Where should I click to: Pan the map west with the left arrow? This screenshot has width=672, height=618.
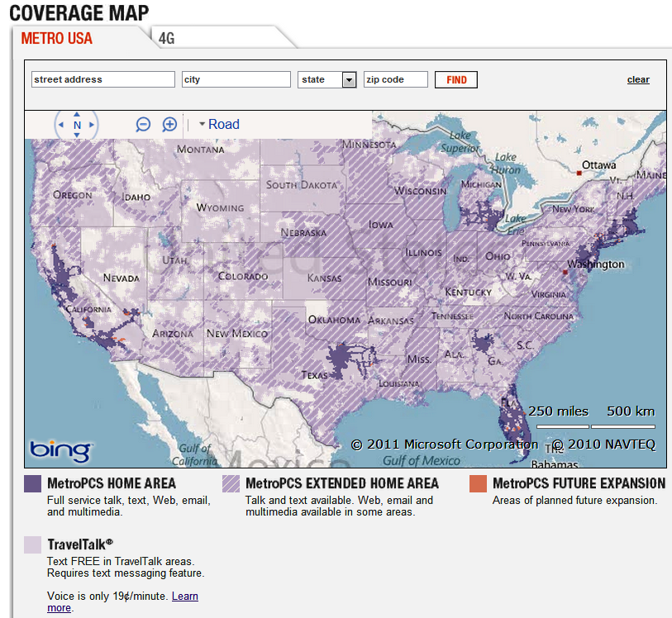pyautogui.click(x=61, y=125)
